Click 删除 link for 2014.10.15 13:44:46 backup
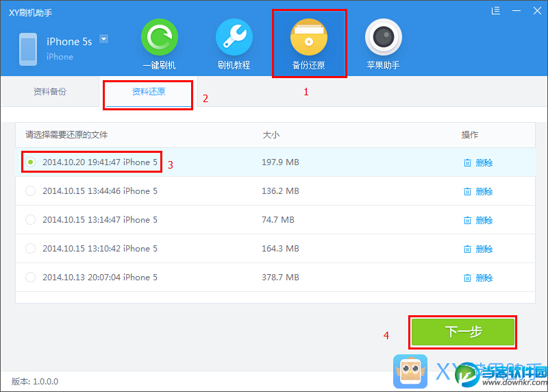Viewport: 548px width, 392px height. point(484,192)
